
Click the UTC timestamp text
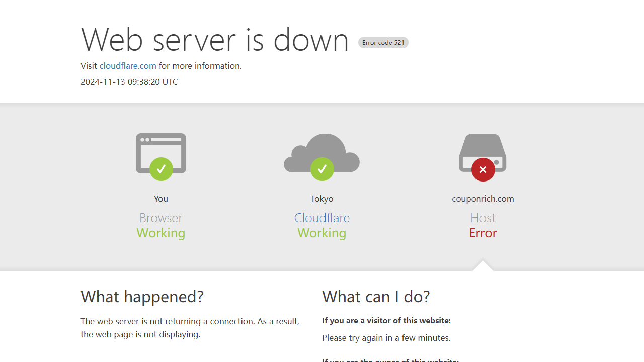pyautogui.click(x=129, y=82)
